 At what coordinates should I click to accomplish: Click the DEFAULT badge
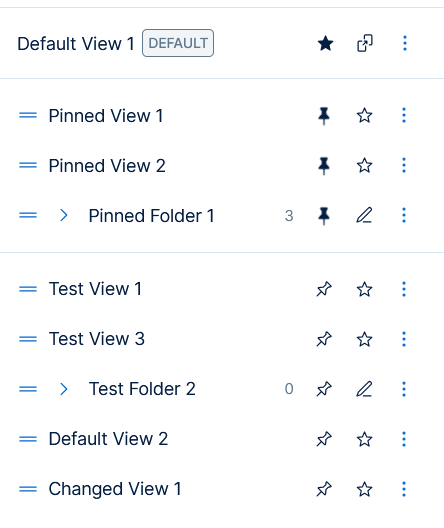click(x=178, y=43)
